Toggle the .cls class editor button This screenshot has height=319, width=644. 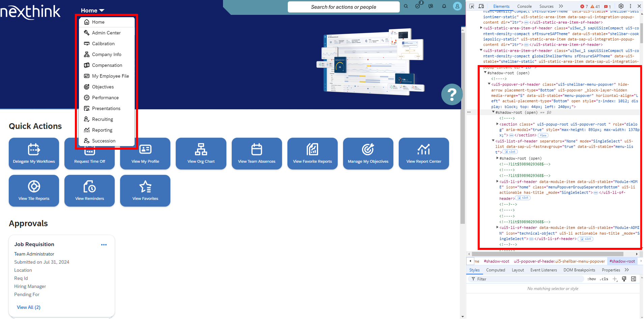click(x=604, y=279)
